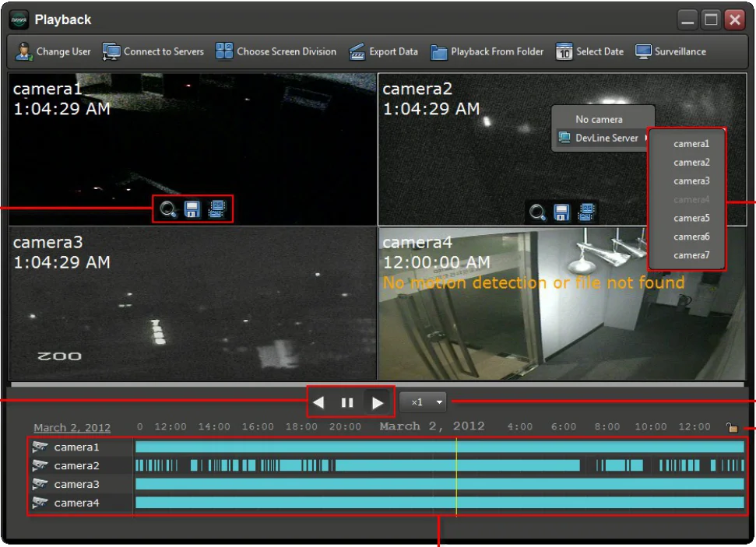The width and height of the screenshot is (756, 547).
Task: Switch to Surveillance mode
Action: (x=670, y=51)
